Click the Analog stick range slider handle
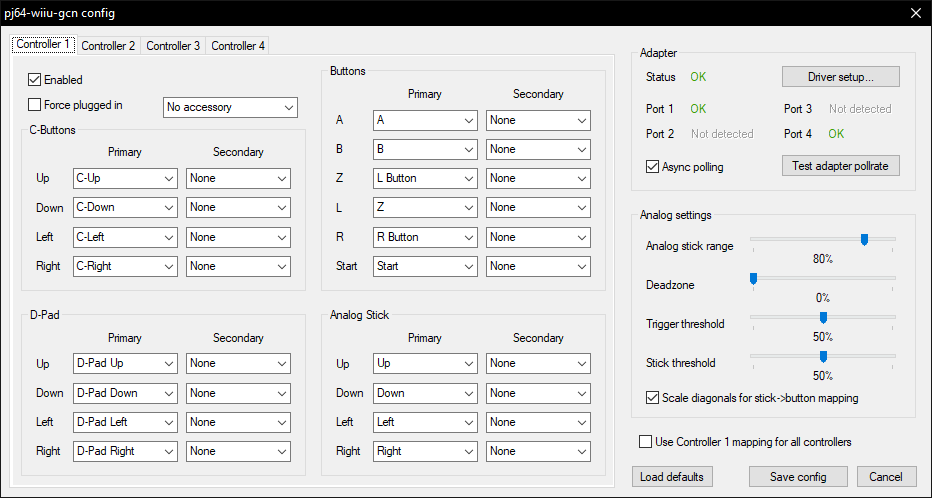Image resolution: width=932 pixels, height=498 pixels. point(864,239)
